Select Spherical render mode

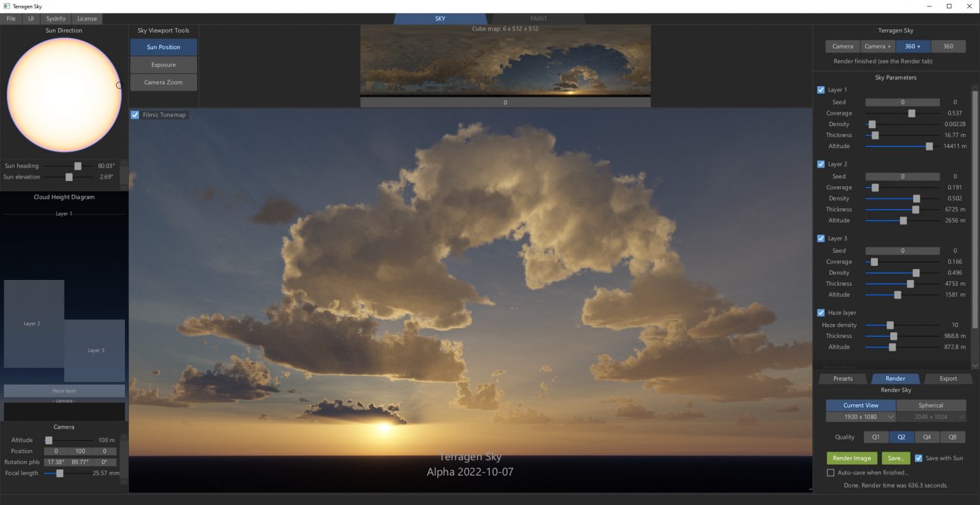pyautogui.click(x=930, y=405)
